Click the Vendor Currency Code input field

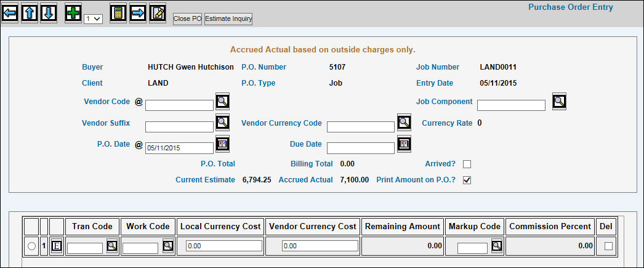(x=361, y=126)
